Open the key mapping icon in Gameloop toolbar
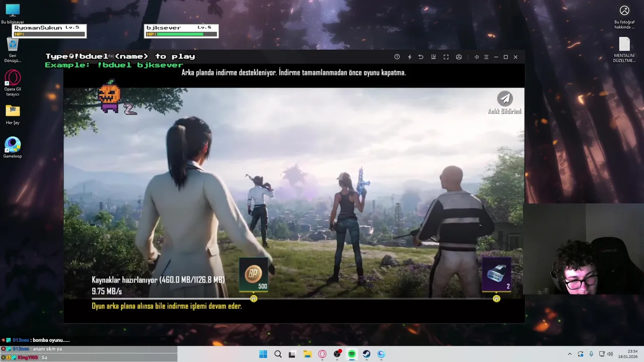Viewport: 644px width, 362px height. [x=434, y=57]
